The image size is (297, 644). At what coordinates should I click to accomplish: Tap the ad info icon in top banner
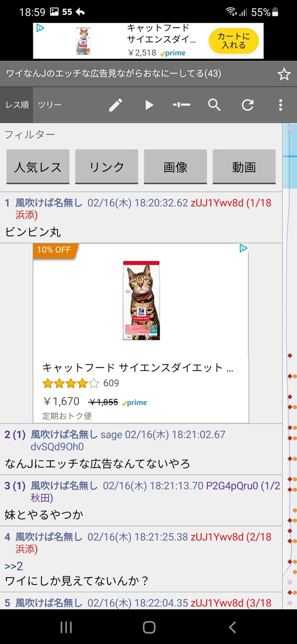(41, 29)
